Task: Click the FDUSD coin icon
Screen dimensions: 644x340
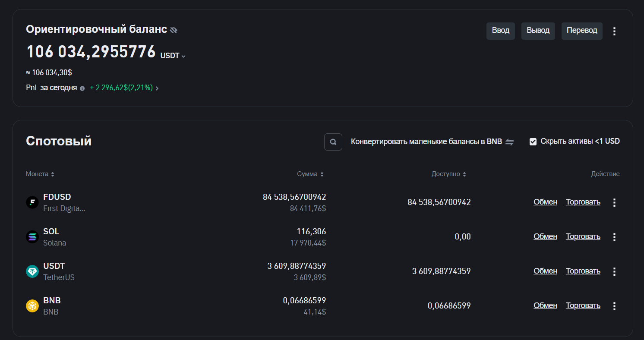Action: tap(32, 202)
